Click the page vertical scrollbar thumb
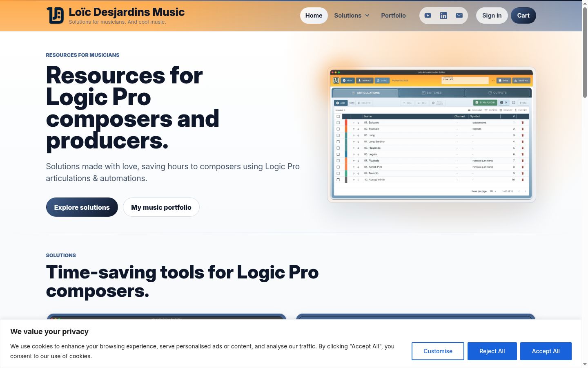The image size is (588, 368). 585,52
